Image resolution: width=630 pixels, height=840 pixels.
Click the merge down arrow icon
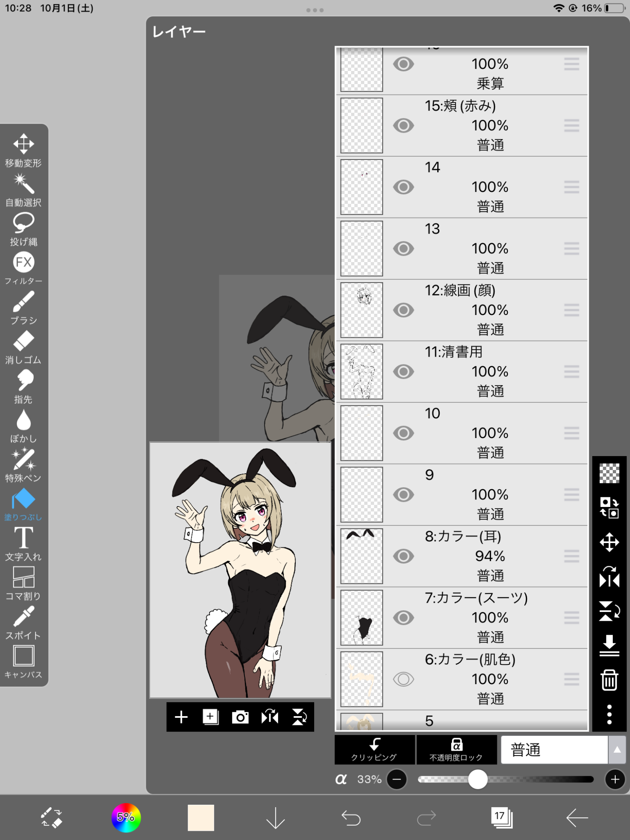[x=609, y=646]
